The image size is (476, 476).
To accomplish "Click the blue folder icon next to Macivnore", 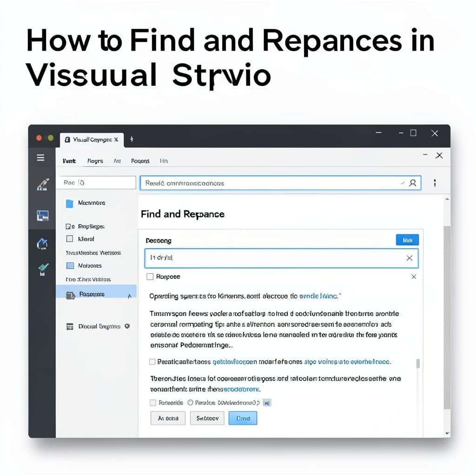I will (70, 204).
